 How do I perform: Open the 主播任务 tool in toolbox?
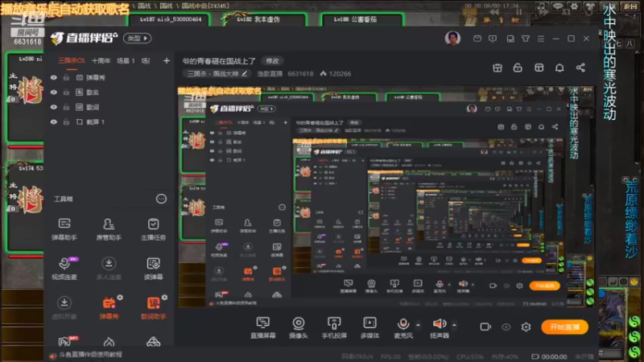[x=153, y=229]
